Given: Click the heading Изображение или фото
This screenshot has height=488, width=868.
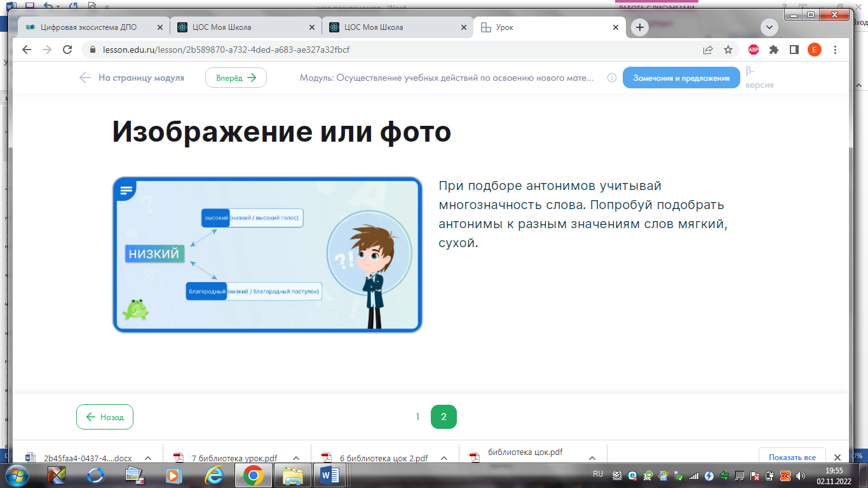Looking at the screenshot, I should pyautogui.click(x=281, y=132).
